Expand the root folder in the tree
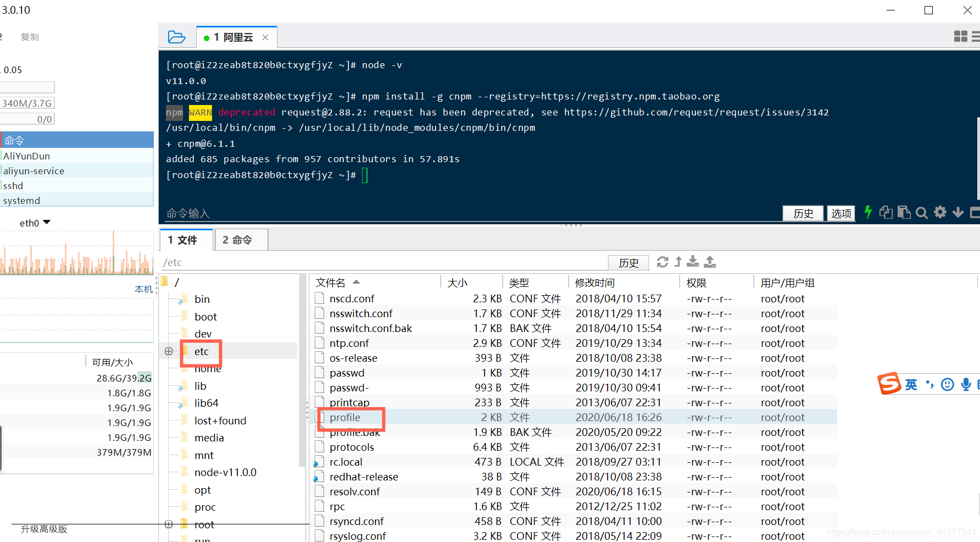 click(x=169, y=524)
